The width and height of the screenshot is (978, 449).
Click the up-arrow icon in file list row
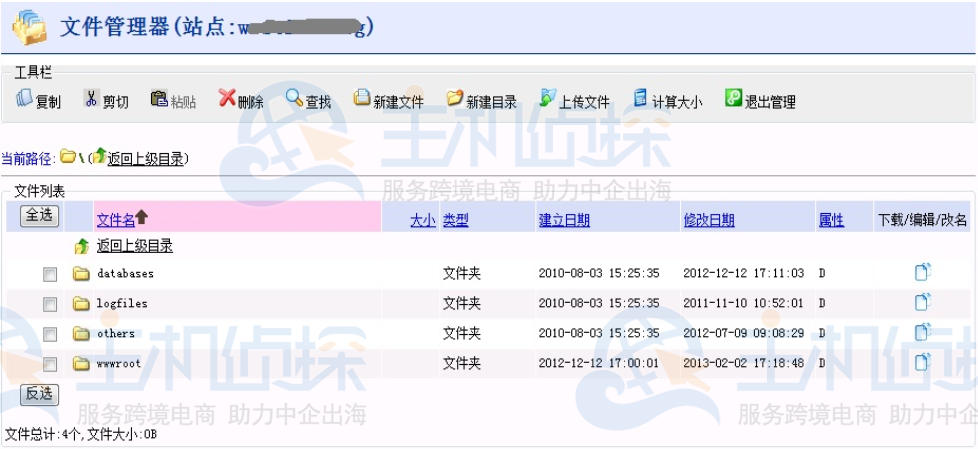pyautogui.click(x=82, y=246)
